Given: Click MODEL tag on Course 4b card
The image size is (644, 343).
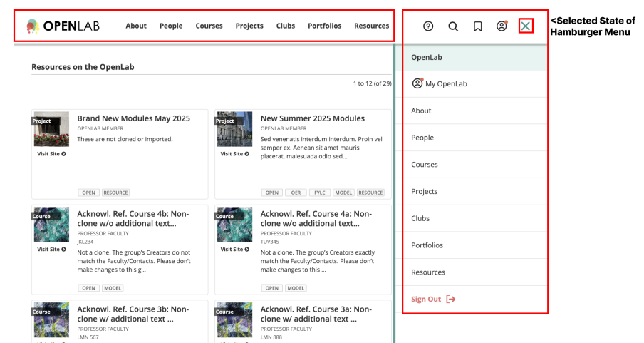Looking at the screenshot, I should 113,288.
